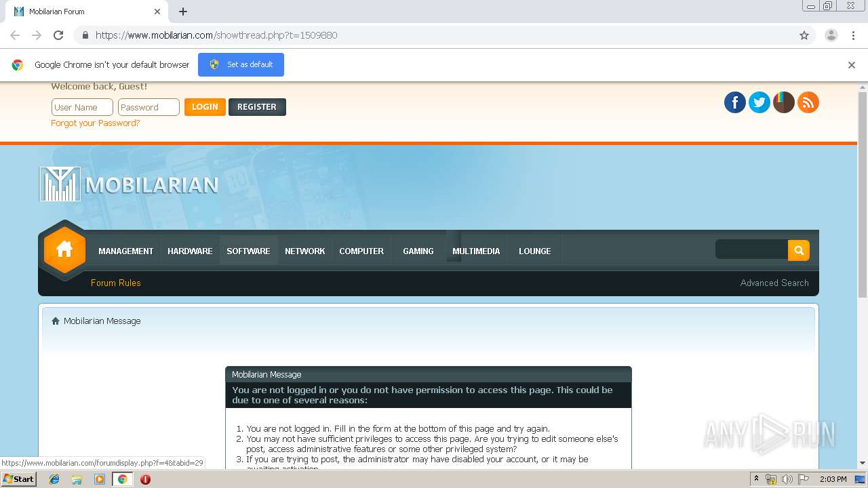Viewport: 868px width, 488px height.
Task: Open the Windows Start menu
Action: click(x=18, y=479)
